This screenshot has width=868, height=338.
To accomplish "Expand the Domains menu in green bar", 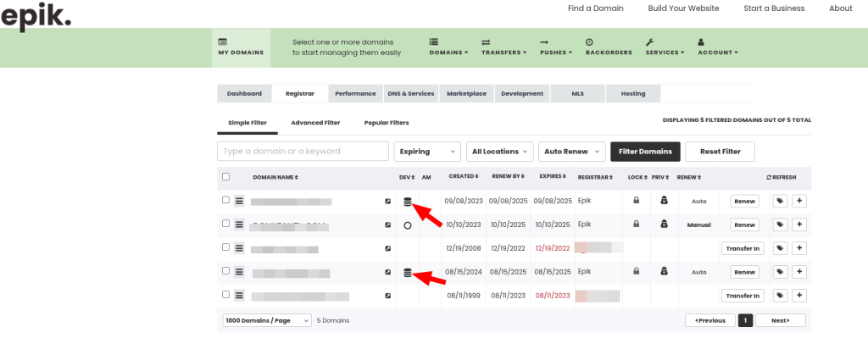I will (x=448, y=47).
